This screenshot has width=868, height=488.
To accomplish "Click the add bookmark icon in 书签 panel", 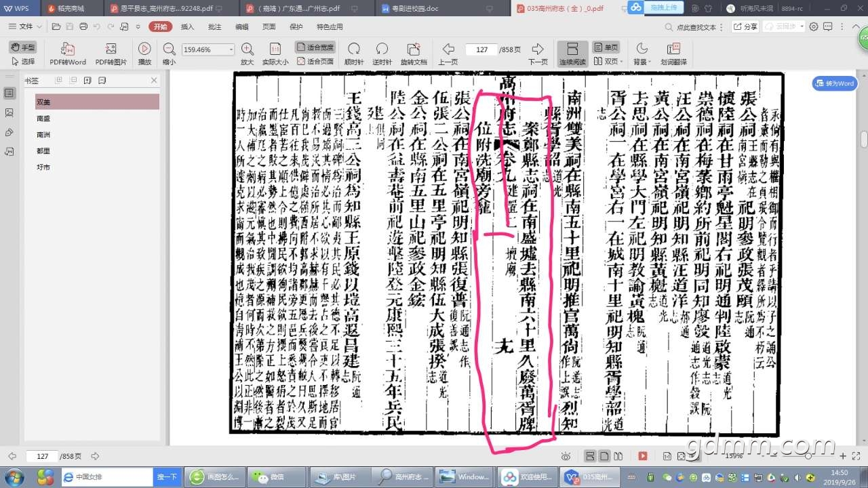I will click(87, 80).
